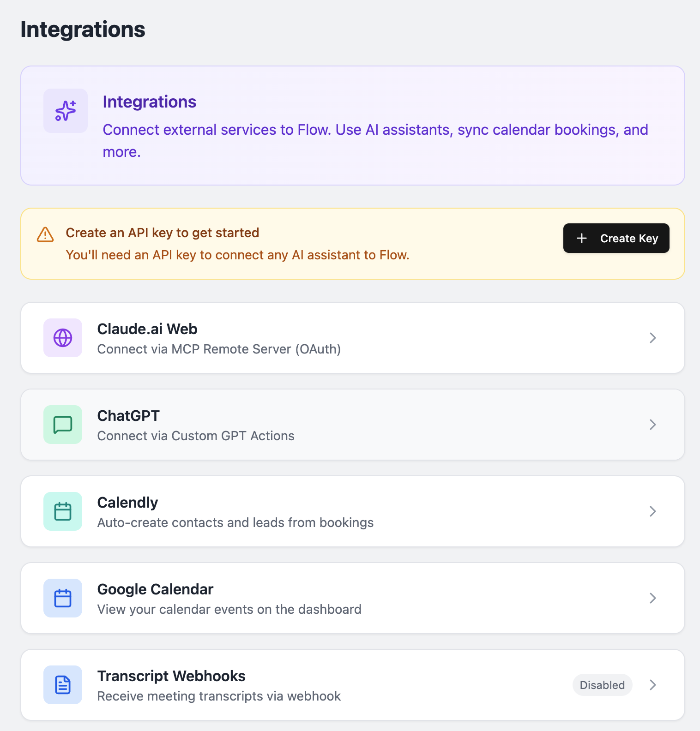
Task: Expand the Claude.ai Web integration chevron
Action: pyautogui.click(x=652, y=338)
